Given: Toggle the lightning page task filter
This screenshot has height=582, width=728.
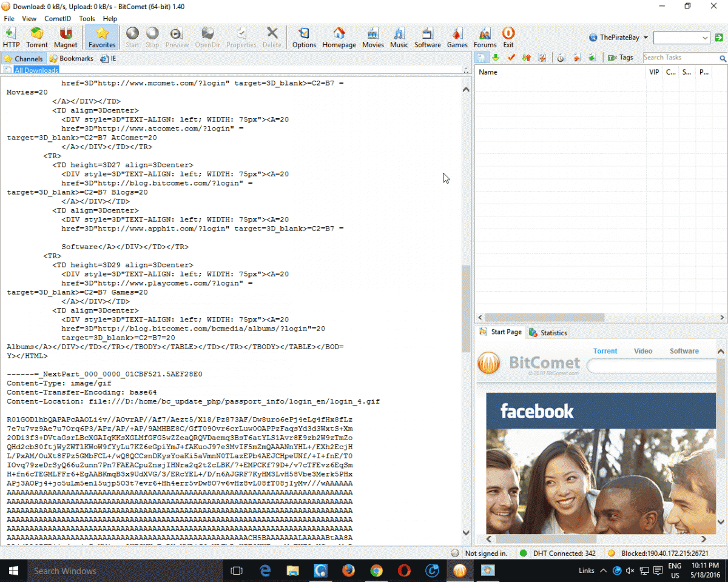Looking at the screenshot, I should click(x=542, y=58).
